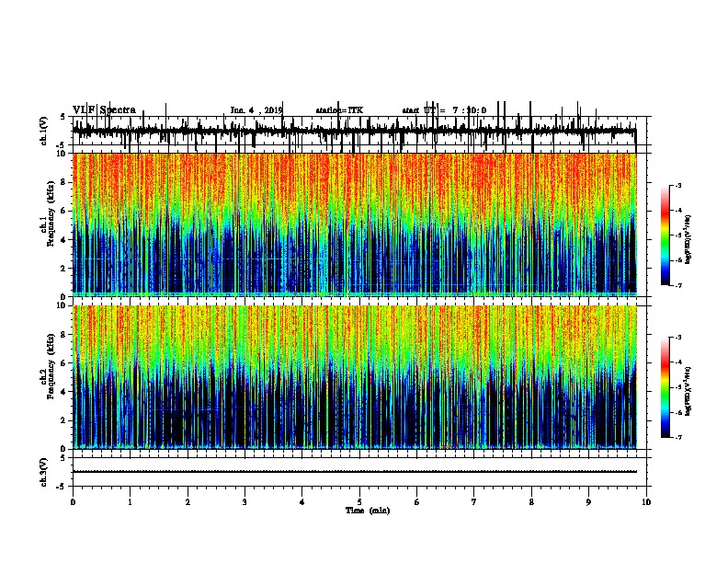Click inside the ch.1 spectrogram panel

point(354,224)
